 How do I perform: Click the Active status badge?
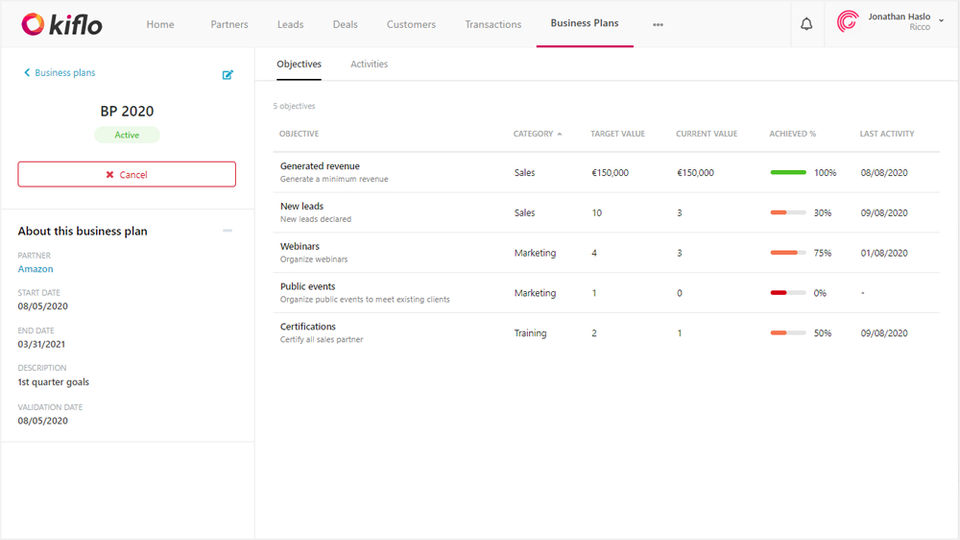[x=127, y=135]
